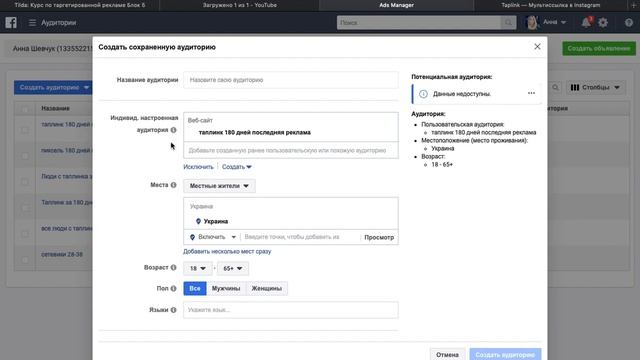
Task: Click the blue Создать аудиторию dialog button
Action: (x=505, y=354)
